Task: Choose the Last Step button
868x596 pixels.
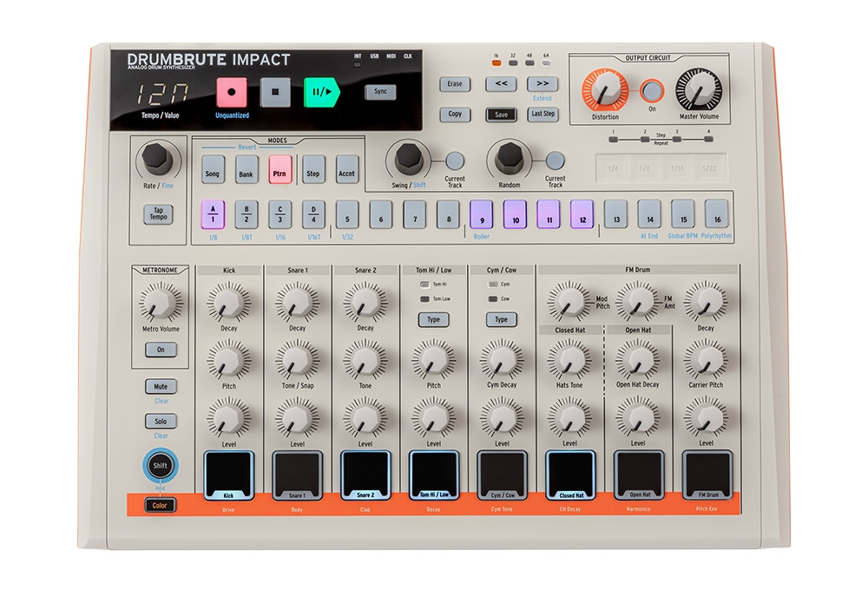Action: [542, 114]
